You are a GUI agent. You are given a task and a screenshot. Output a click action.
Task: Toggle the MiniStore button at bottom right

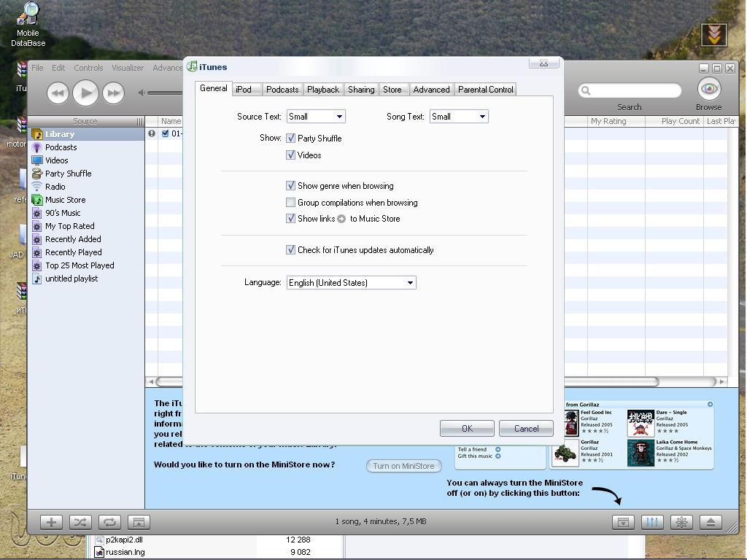tap(623, 522)
